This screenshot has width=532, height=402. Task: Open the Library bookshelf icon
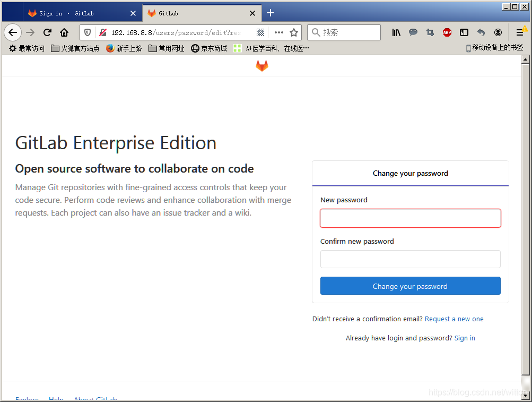(396, 32)
